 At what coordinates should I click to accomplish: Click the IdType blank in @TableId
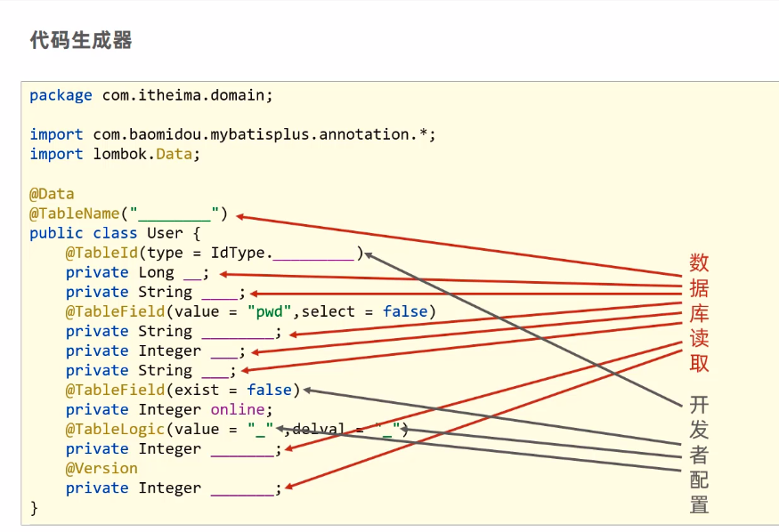tap(313, 255)
